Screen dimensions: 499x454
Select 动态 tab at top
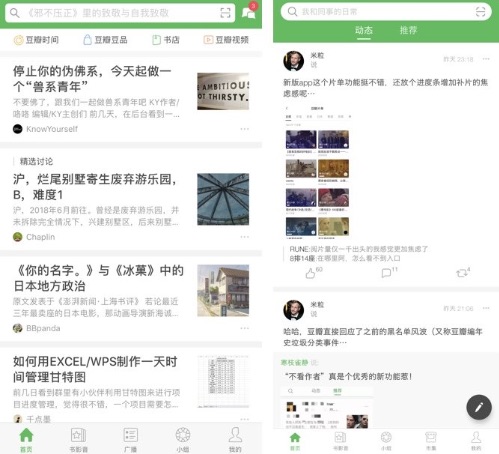[x=364, y=30]
